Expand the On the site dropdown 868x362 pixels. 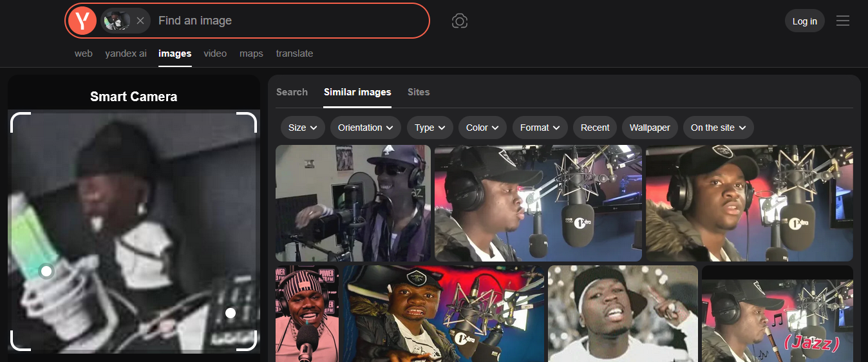718,128
